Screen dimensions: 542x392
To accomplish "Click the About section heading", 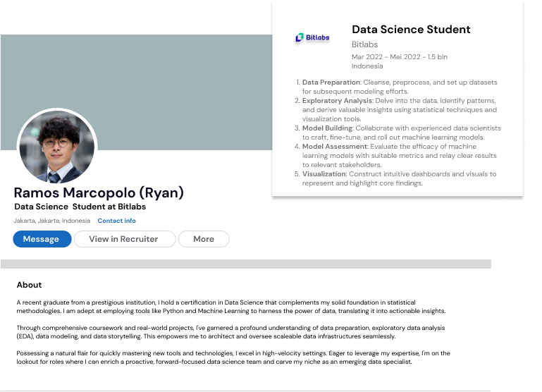I will (30, 285).
